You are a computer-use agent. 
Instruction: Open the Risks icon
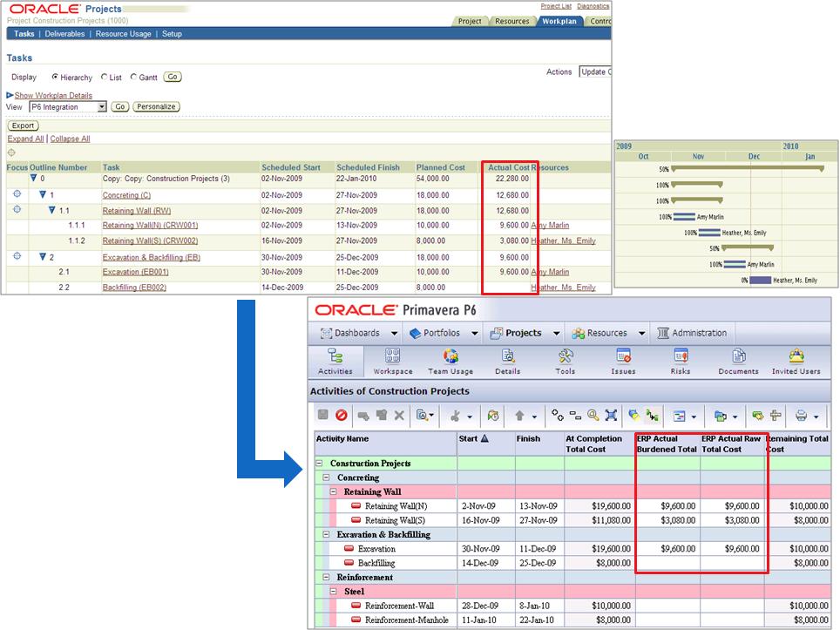(x=681, y=361)
